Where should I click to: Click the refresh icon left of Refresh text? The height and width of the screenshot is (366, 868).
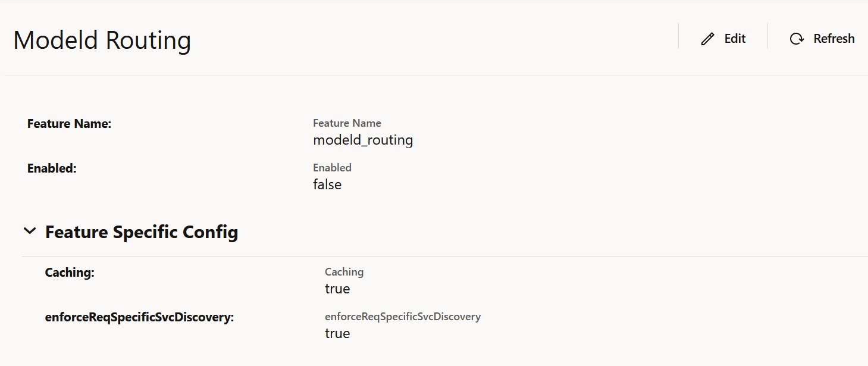click(795, 38)
